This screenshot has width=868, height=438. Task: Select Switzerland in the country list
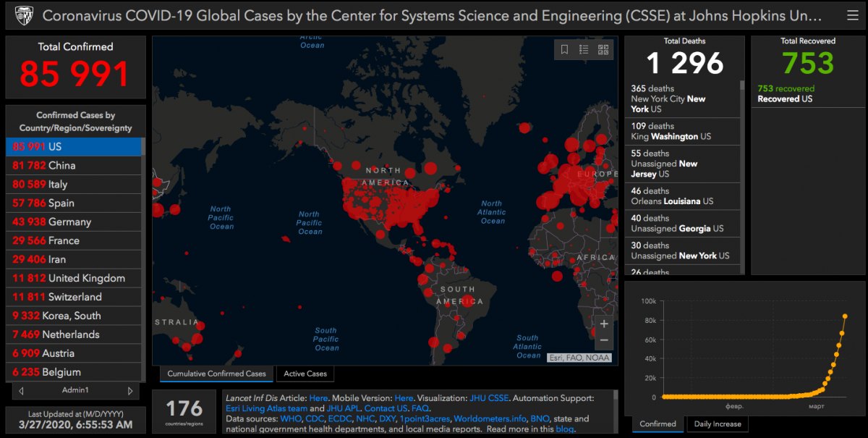point(73,297)
